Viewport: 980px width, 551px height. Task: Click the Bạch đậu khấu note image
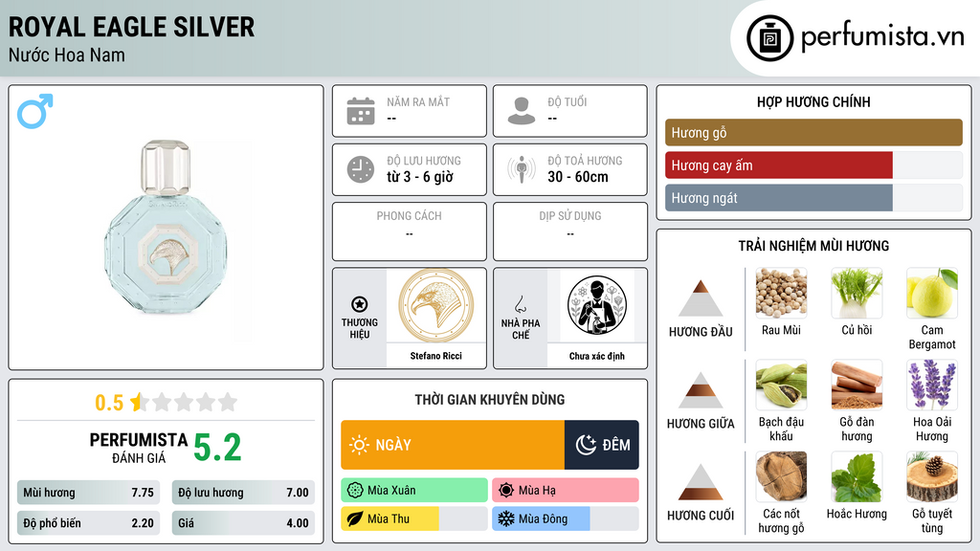pyautogui.click(x=781, y=385)
